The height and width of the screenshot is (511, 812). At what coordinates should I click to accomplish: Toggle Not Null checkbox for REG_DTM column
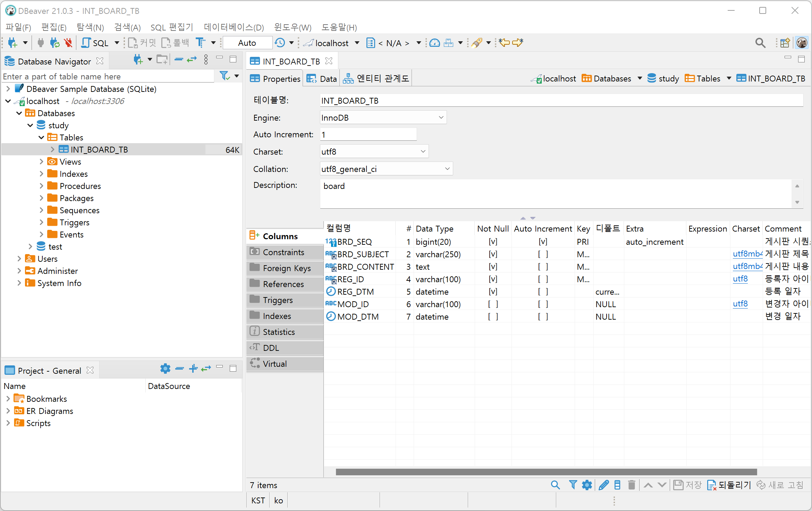[493, 292]
